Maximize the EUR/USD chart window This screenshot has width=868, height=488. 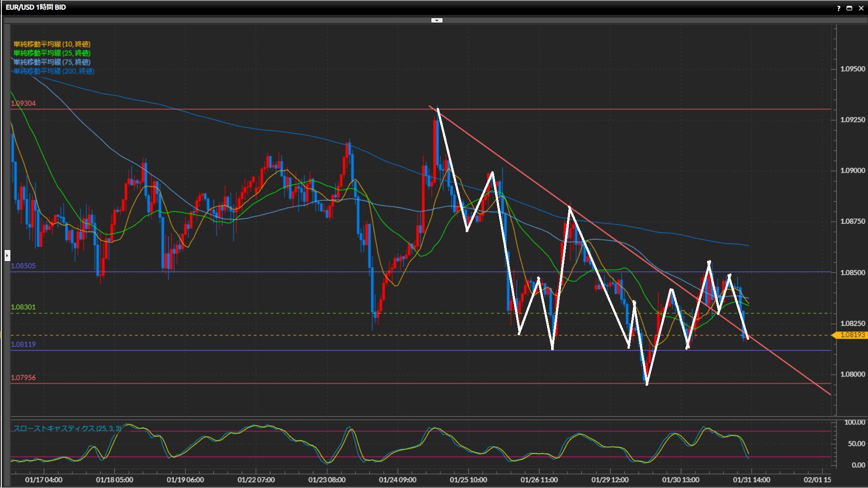pyautogui.click(x=849, y=8)
